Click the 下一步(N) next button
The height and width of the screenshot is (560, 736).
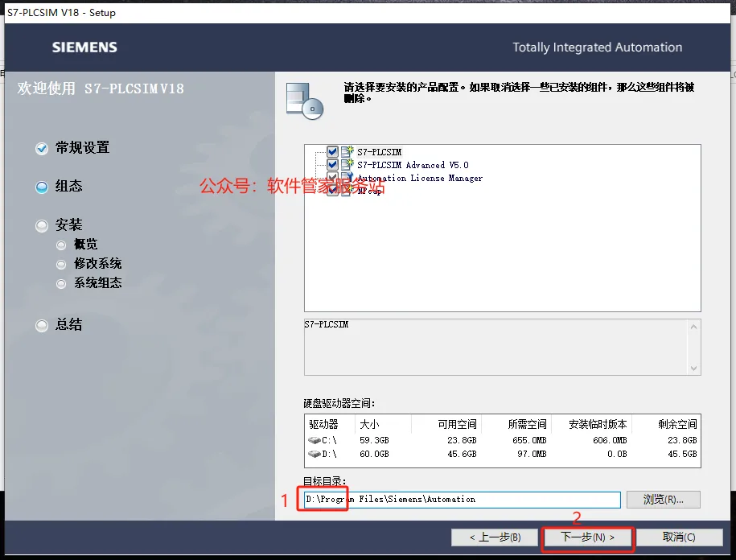tap(587, 537)
